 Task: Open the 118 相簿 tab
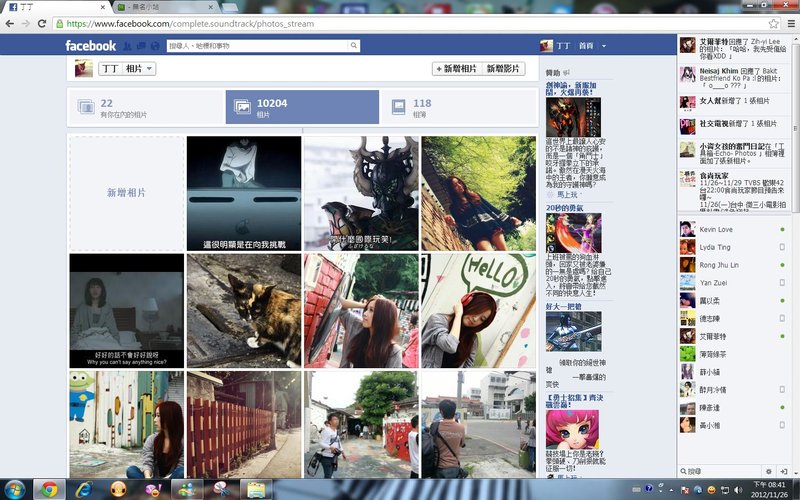point(459,107)
